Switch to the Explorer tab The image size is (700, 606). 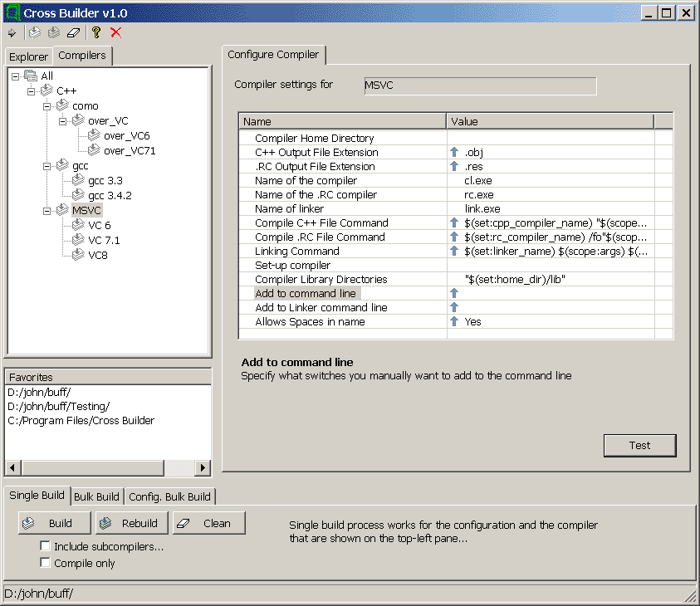(28, 56)
